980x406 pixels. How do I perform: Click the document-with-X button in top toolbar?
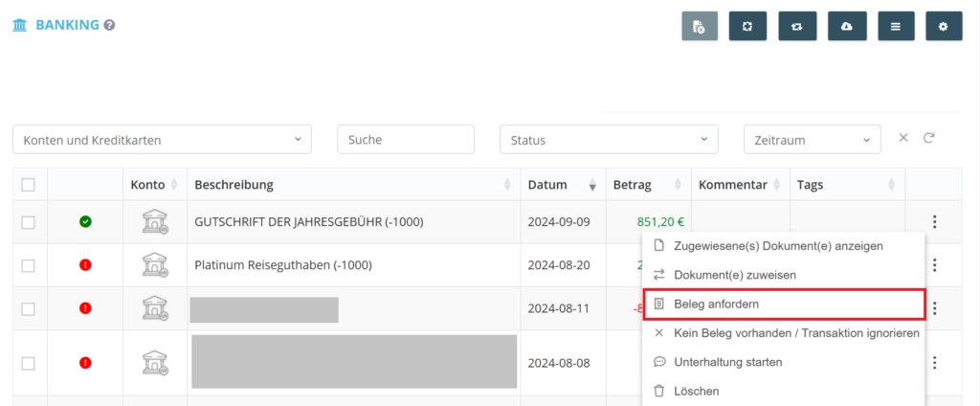tap(700, 26)
